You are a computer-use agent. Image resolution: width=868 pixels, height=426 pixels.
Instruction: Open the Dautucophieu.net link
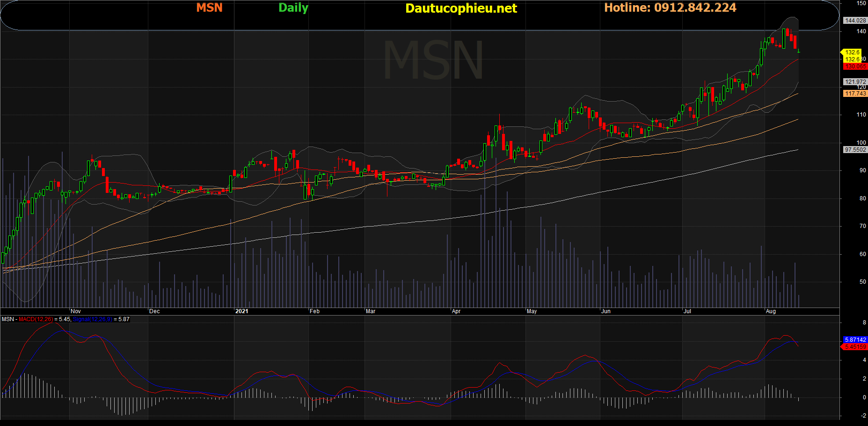point(461,8)
